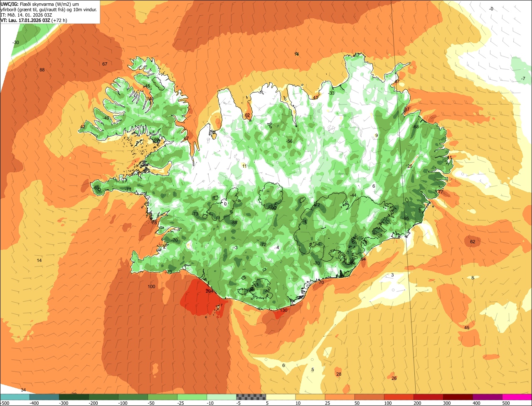Click the -400 to -300 dark teal legend swatch

coord(44,396)
